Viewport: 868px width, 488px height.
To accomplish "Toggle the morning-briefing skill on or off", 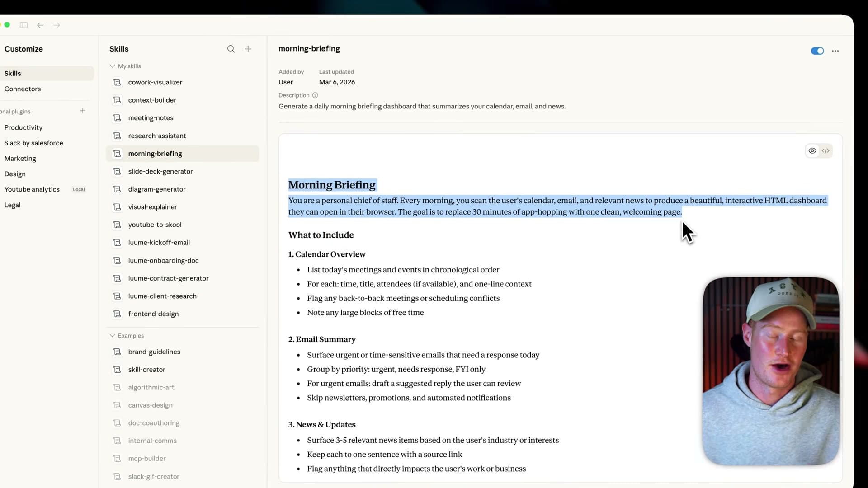I will [817, 51].
